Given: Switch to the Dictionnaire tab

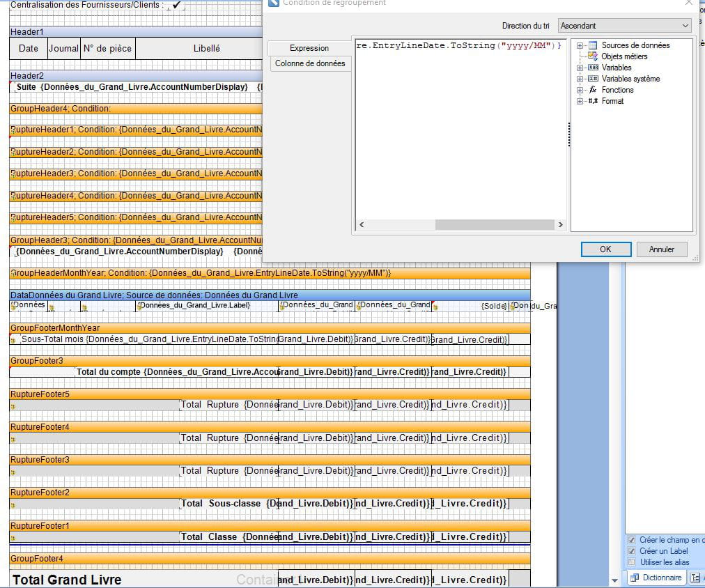Looking at the screenshot, I should 656,578.
